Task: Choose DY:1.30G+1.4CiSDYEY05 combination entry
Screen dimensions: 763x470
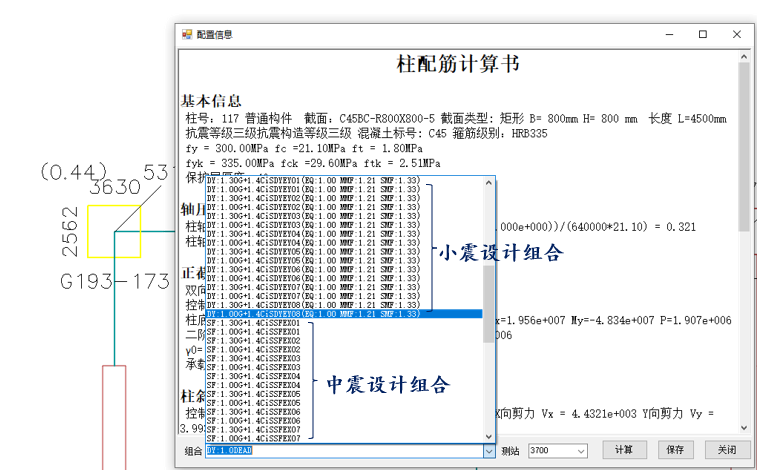Action: (x=312, y=252)
